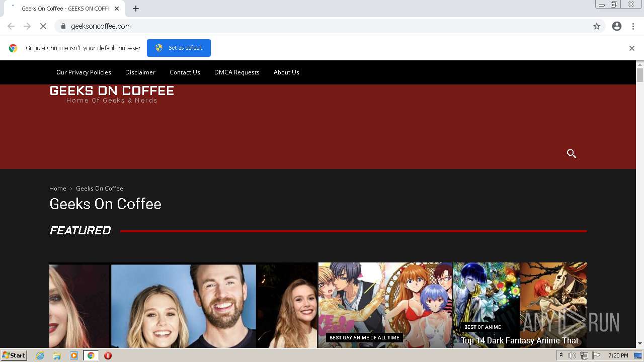Open the red Opera icon in taskbar
The width and height of the screenshot is (644, 362).
coord(108,355)
